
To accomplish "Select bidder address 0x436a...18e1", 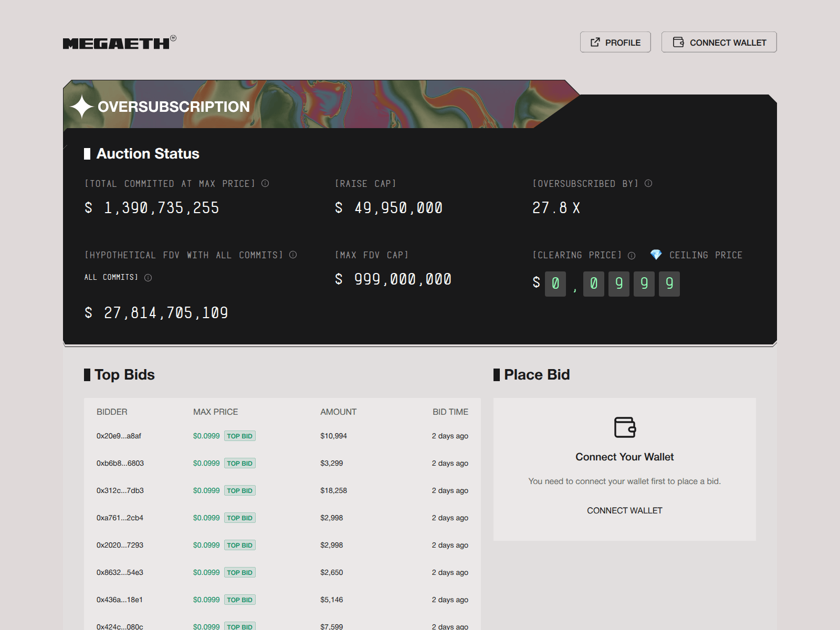I will tap(120, 600).
